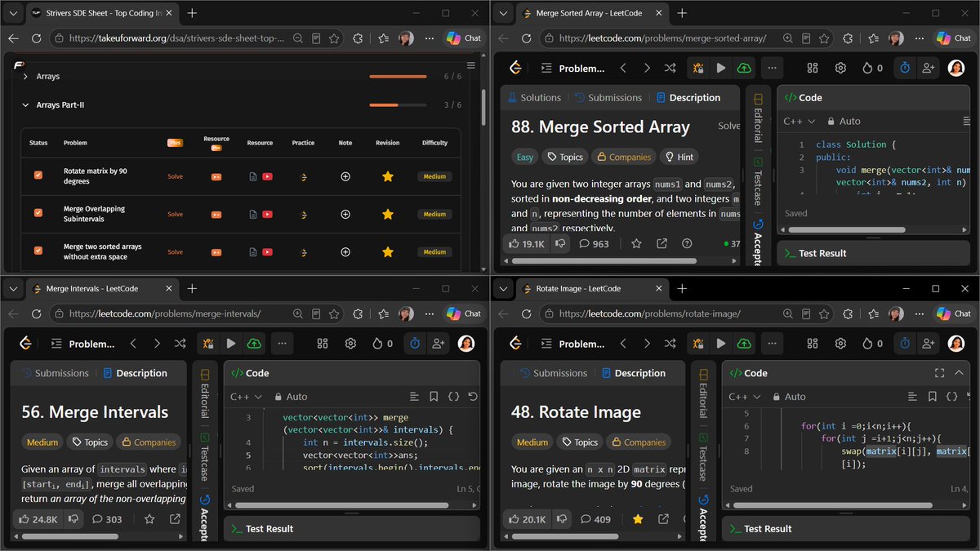Uncheck status for Merge two sorted arrays without extra space
The width and height of the screenshot is (980, 551).
point(38,251)
